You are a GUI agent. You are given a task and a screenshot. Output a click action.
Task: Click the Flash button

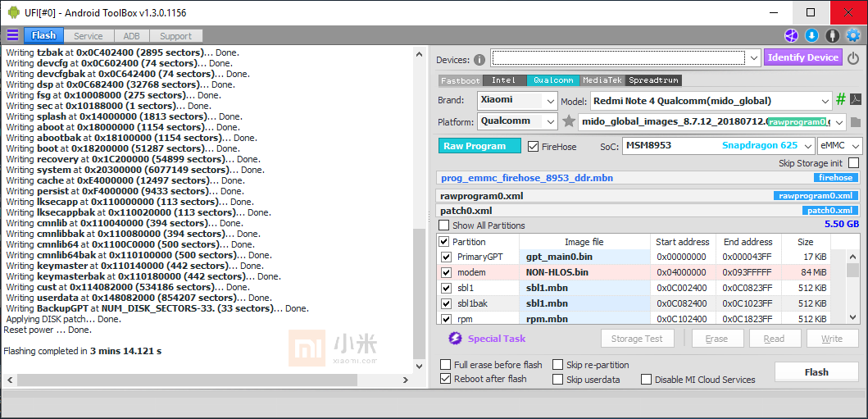coord(816,372)
